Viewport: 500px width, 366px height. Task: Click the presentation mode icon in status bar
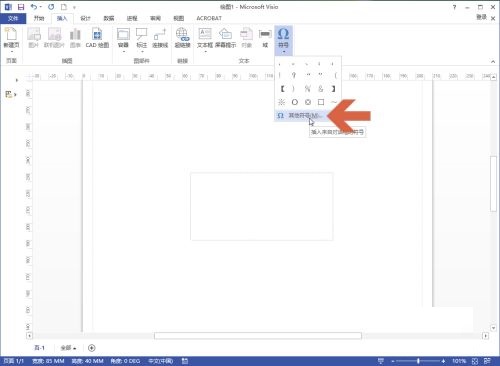pyautogui.click(x=381, y=361)
